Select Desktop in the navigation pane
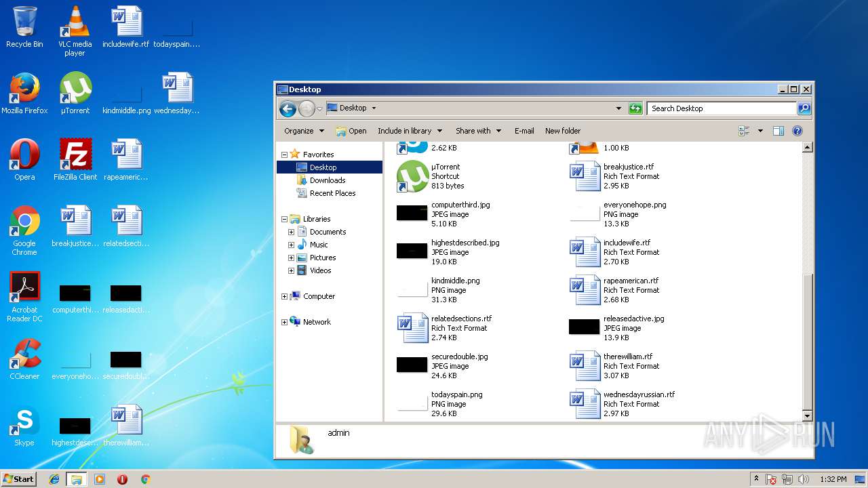The height and width of the screenshot is (488, 868). point(330,167)
